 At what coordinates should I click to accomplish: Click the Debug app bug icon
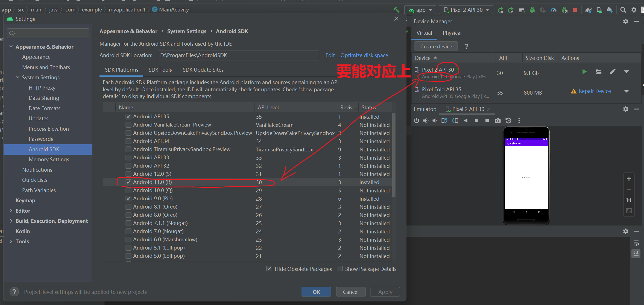(532, 10)
